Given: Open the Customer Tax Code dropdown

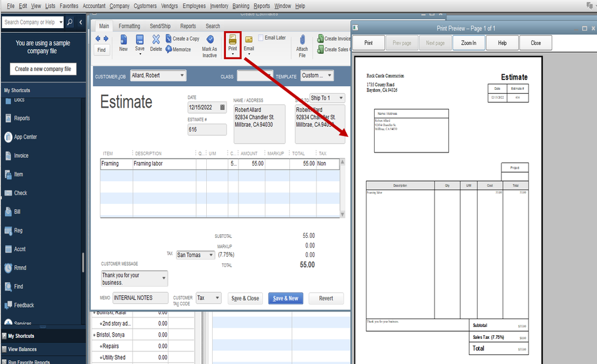Looking at the screenshot, I should pyautogui.click(x=218, y=298).
